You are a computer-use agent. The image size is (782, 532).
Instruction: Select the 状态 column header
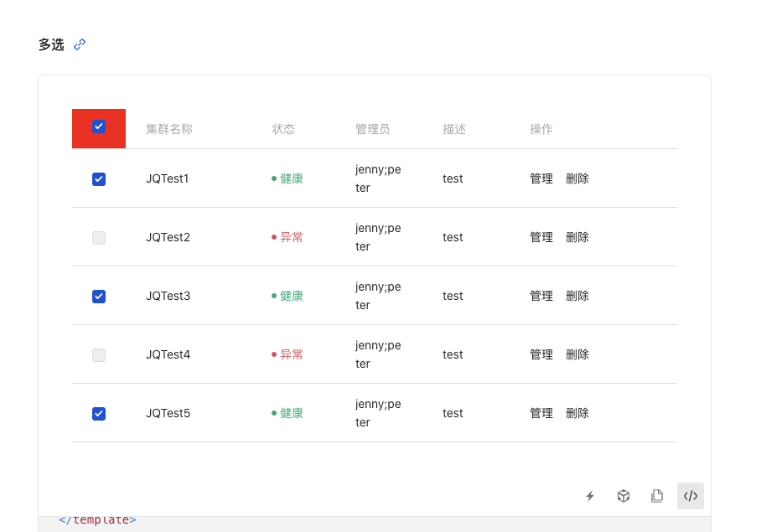[283, 129]
